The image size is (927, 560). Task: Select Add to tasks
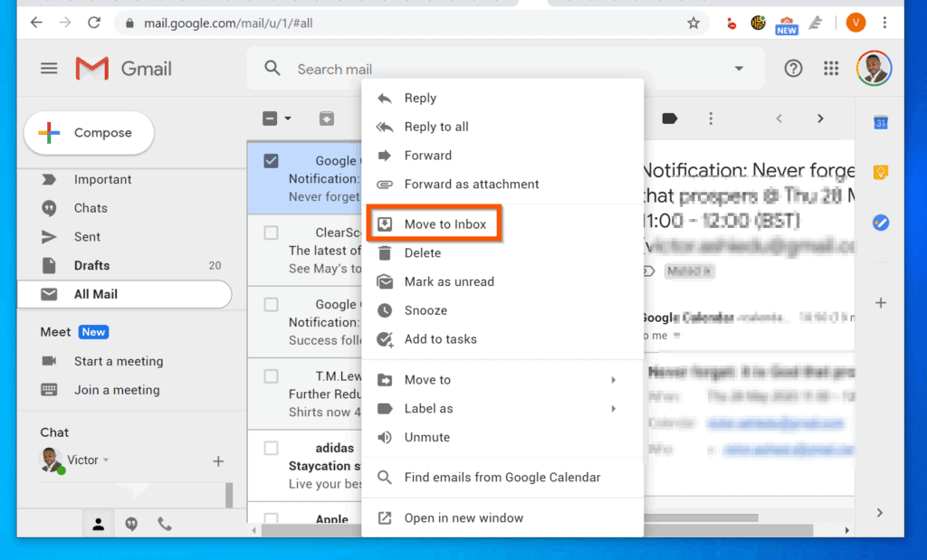click(x=502, y=339)
